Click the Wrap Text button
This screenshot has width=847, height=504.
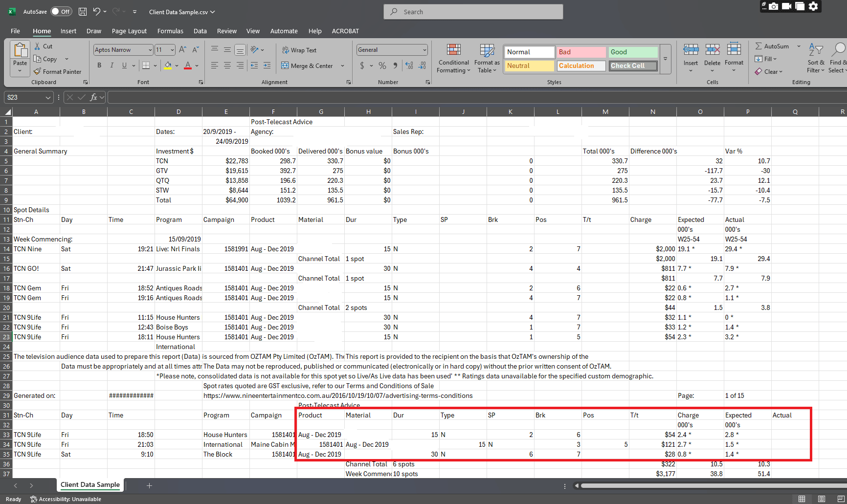click(299, 50)
